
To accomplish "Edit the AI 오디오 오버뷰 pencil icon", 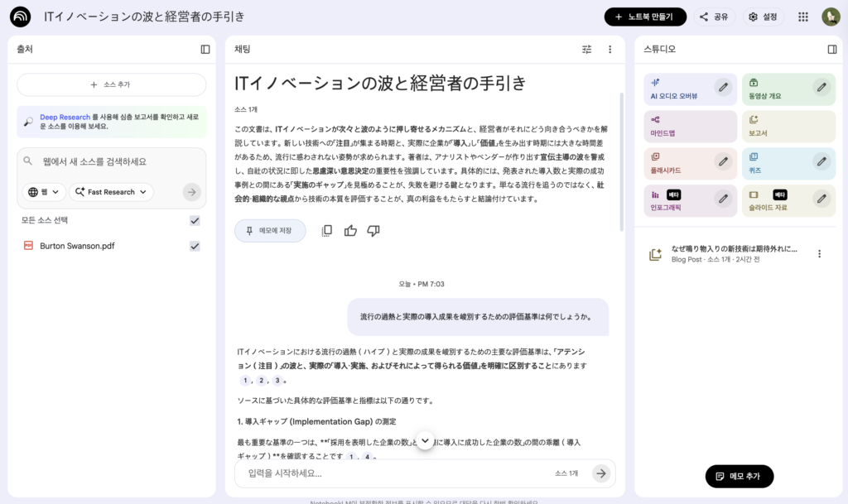I will point(723,87).
